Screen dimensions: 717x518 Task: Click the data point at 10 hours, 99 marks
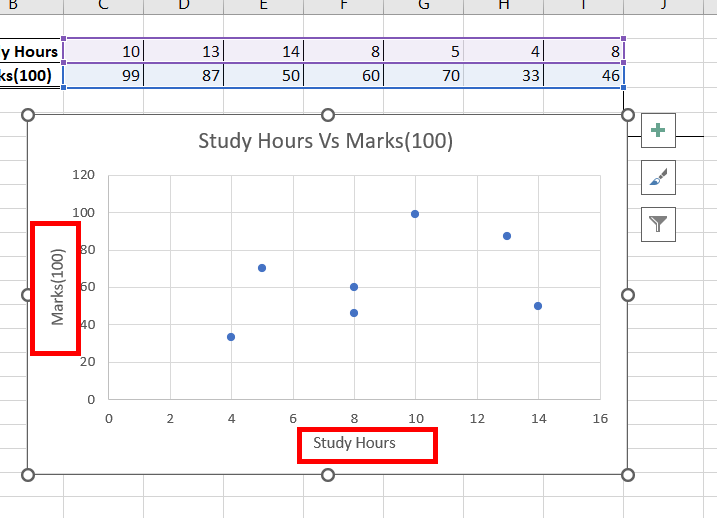point(415,214)
